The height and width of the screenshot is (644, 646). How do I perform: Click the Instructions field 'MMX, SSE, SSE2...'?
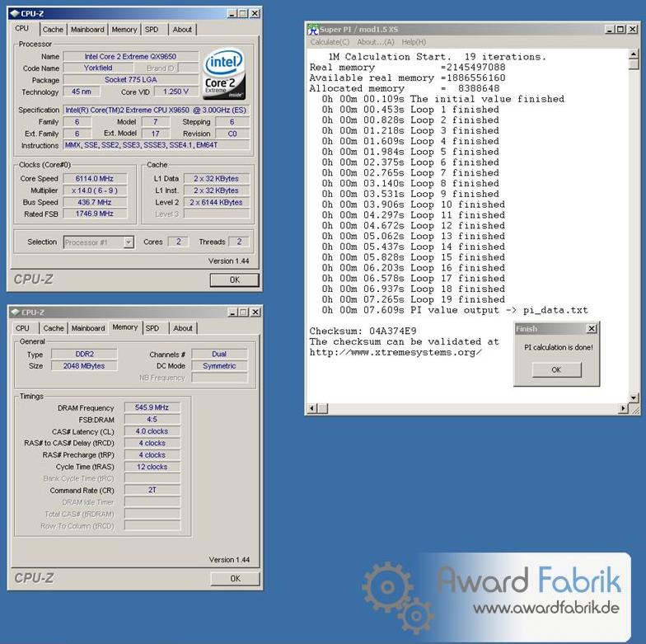[157, 145]
